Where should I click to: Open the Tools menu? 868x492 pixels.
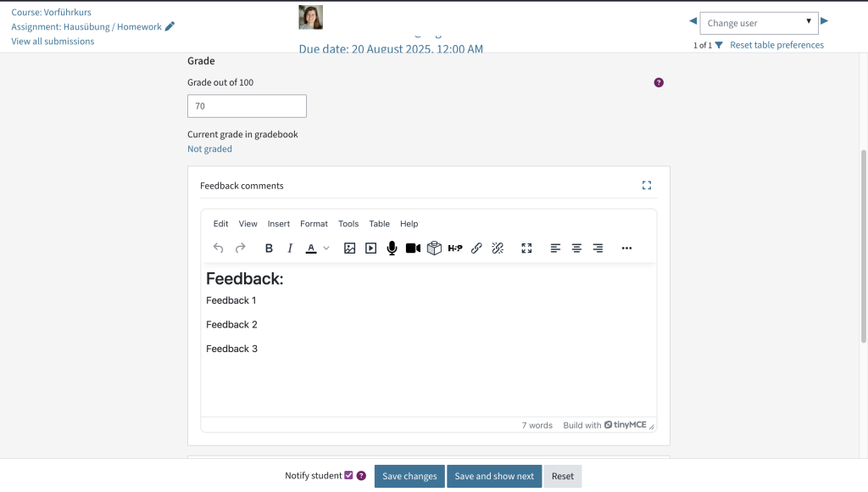[348, 224]
